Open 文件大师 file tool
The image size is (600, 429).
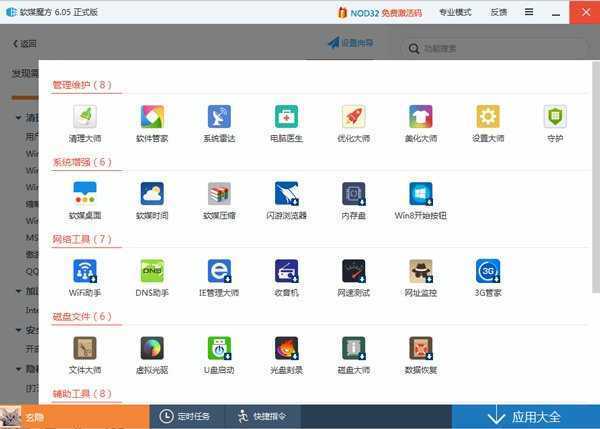pyautogui.click(x=85, y=348)
